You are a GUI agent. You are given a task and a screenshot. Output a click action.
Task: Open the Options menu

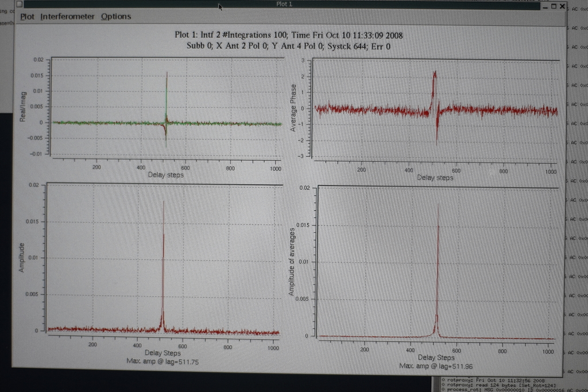[116, 17]
